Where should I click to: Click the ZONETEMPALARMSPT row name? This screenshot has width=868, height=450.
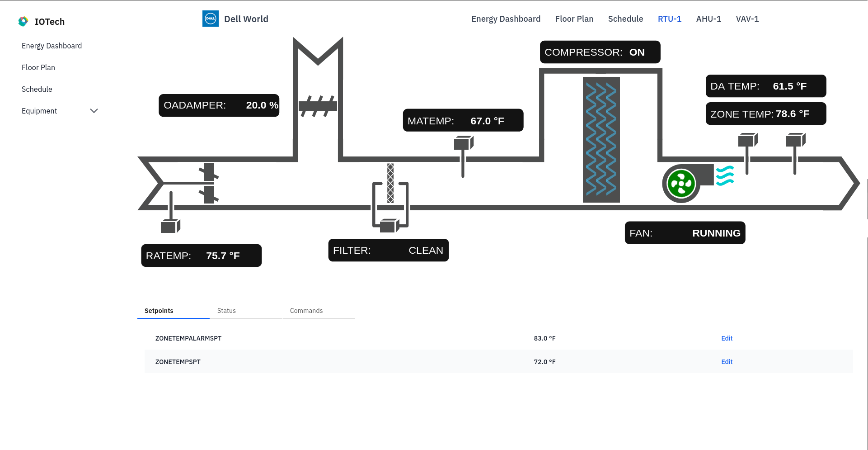point(188,338)
